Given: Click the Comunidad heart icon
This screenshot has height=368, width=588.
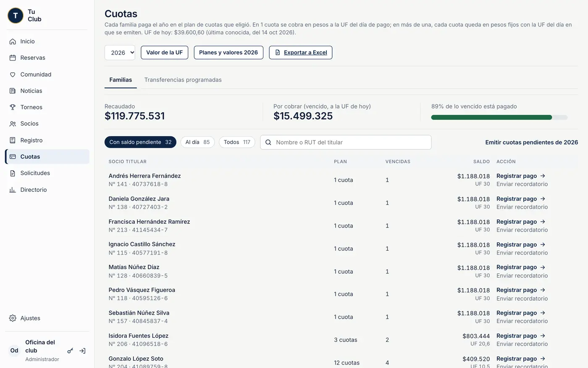Looking at the screenshot, I should (13, 74).
